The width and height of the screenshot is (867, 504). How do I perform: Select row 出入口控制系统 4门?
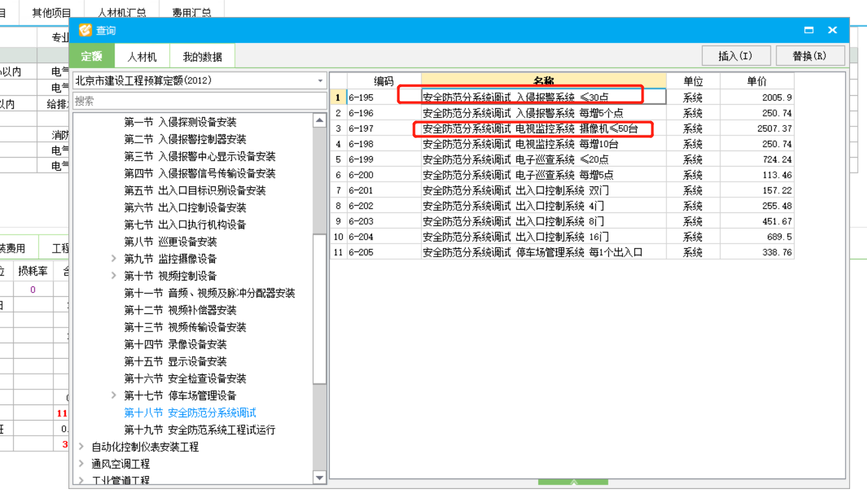(x=562, y=206)
